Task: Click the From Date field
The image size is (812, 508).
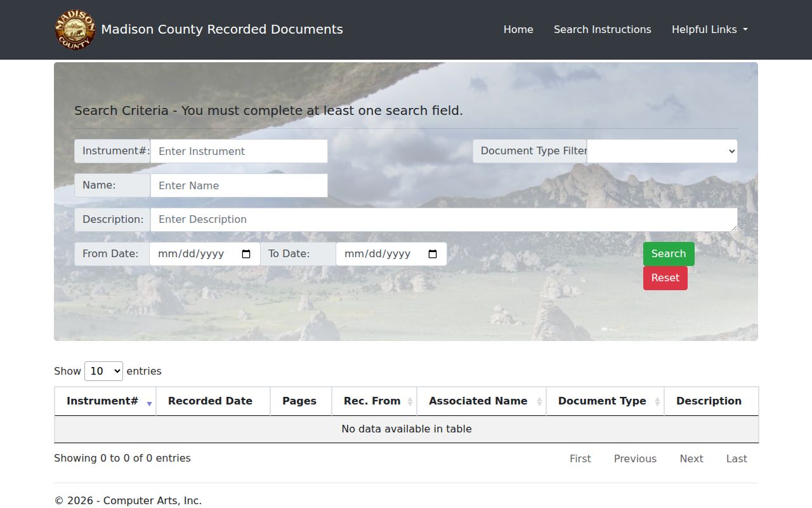Action: [205, 254]
